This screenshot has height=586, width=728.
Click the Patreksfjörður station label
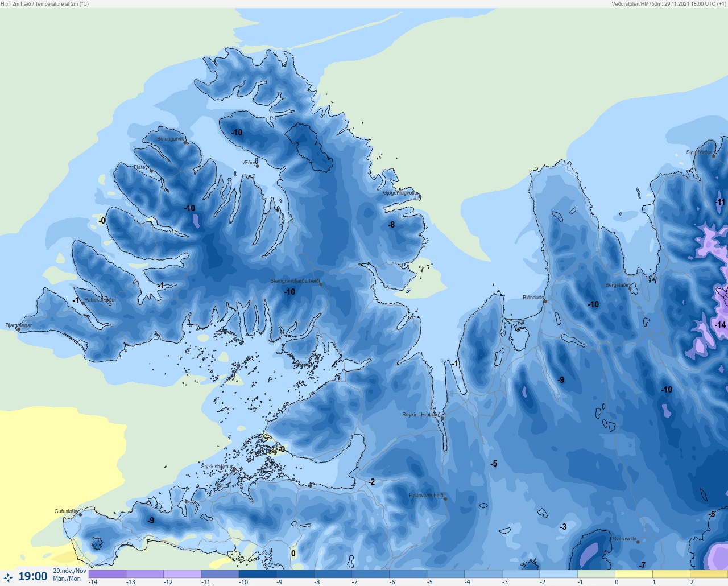pos(100,300)
